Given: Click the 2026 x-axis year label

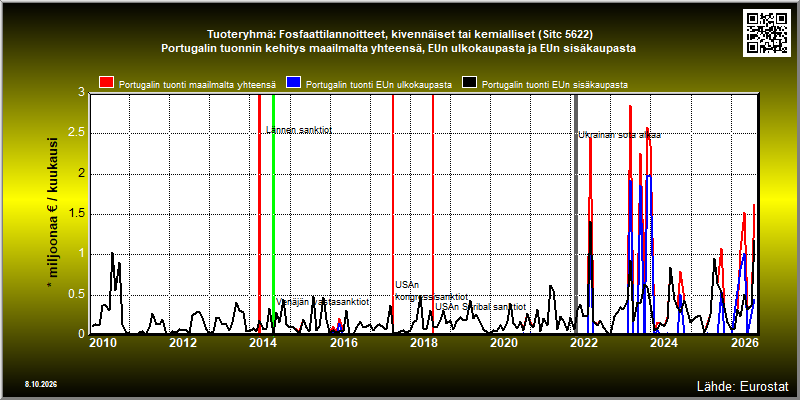Looking at the screenshot, I should (x=745, y=342).
